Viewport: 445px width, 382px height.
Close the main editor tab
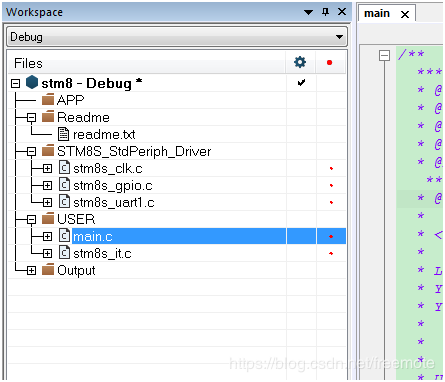(x=405, y=14)
